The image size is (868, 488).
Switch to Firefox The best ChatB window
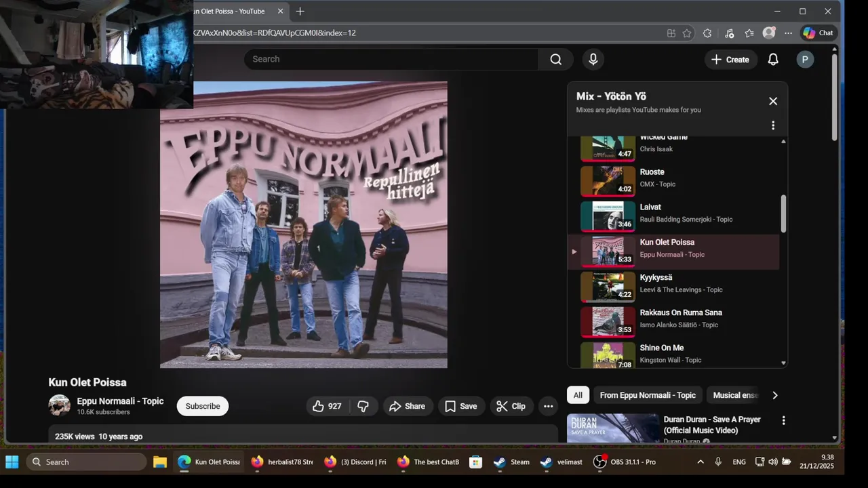(x=429, y=462)
